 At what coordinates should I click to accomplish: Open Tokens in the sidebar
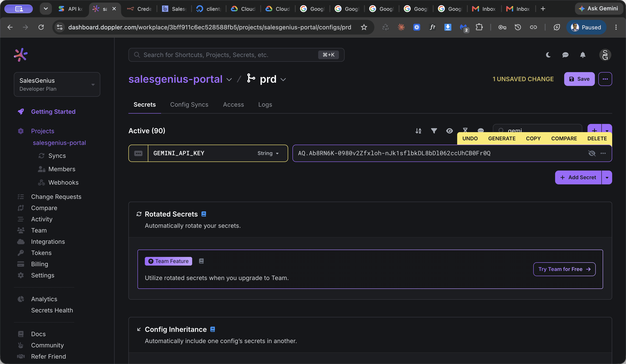(41, 253)
